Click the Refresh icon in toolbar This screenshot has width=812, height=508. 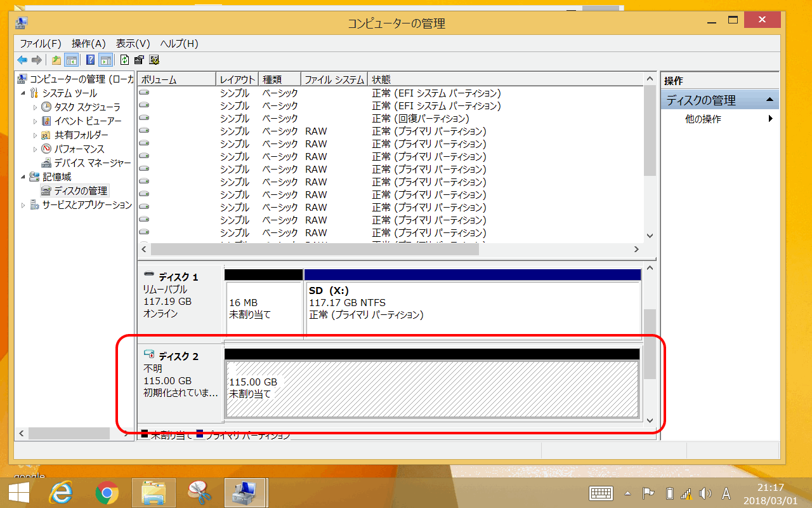coord(124,60)
